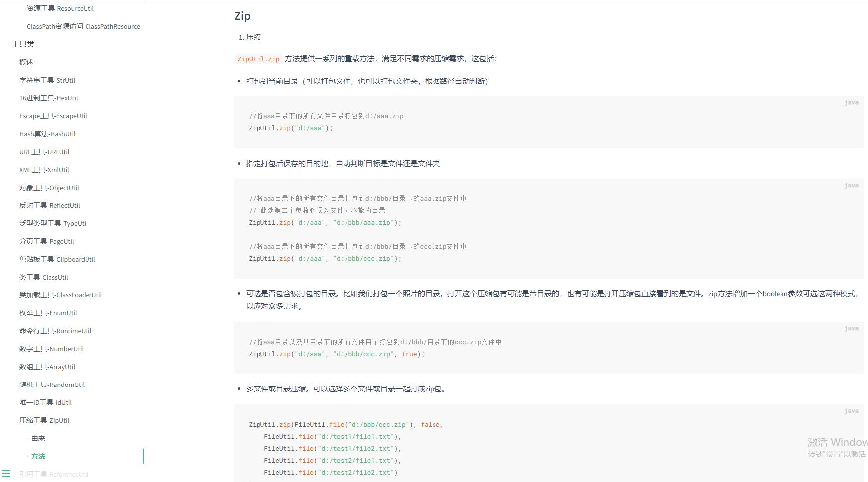Open ClassPath资源访问-ClassPathResource page

pyautogui.click(x=84, y=26)
